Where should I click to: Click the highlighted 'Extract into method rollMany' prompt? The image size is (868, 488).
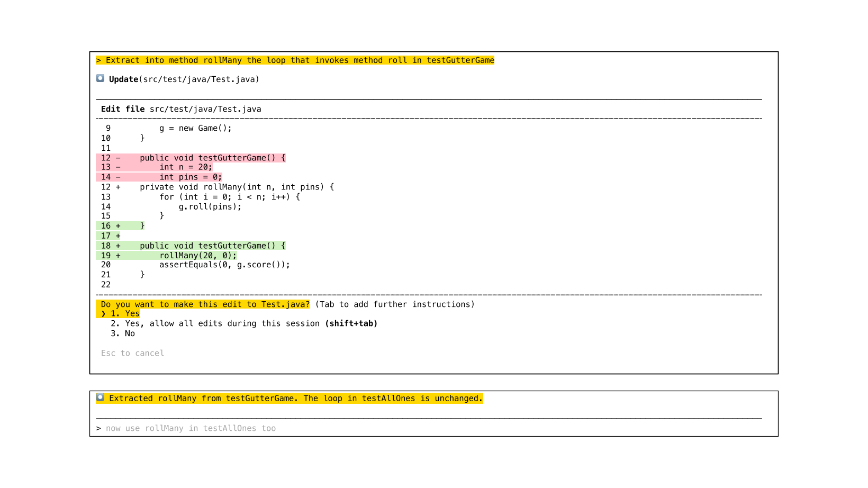click(295, 60)
